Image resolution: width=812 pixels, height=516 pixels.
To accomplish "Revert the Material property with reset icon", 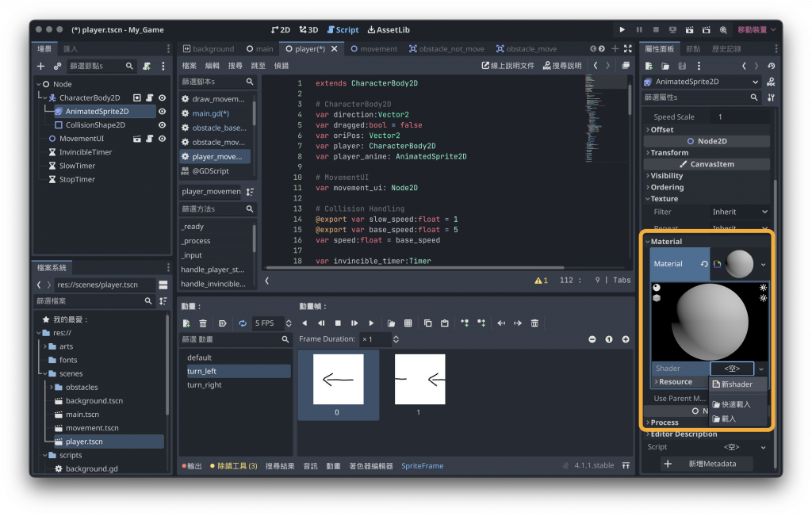I will click(704, 264).
